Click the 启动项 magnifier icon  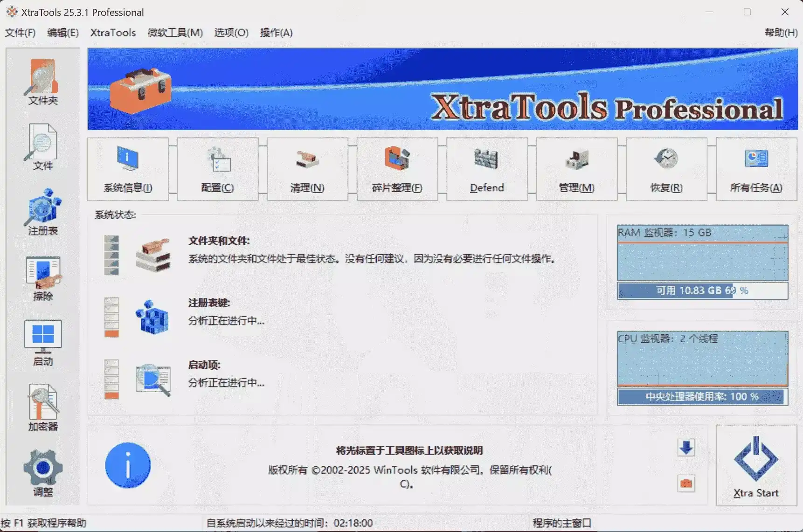coord(153,380)
